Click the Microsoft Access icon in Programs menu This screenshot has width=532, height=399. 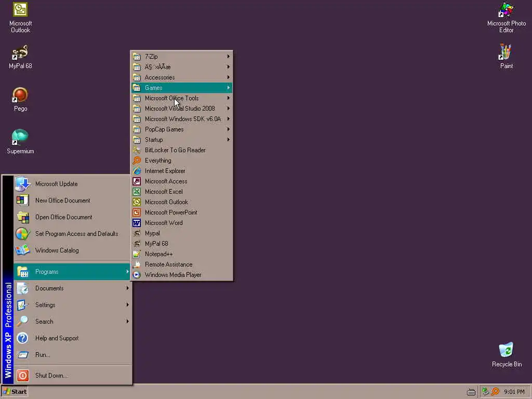click(x=137, y=181)
